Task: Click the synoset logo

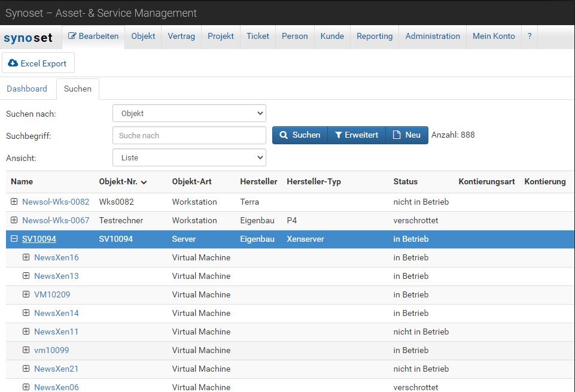Action: (x=28, y=37)
